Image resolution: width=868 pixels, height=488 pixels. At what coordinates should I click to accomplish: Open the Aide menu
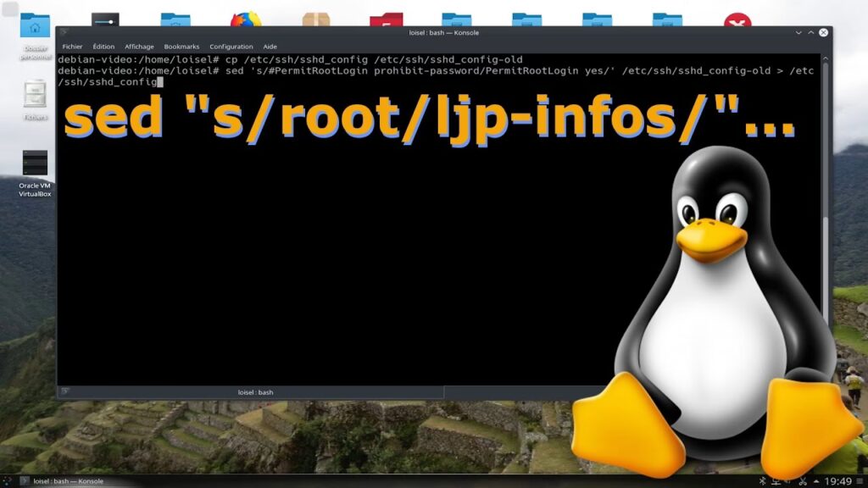tap(270, 47)
